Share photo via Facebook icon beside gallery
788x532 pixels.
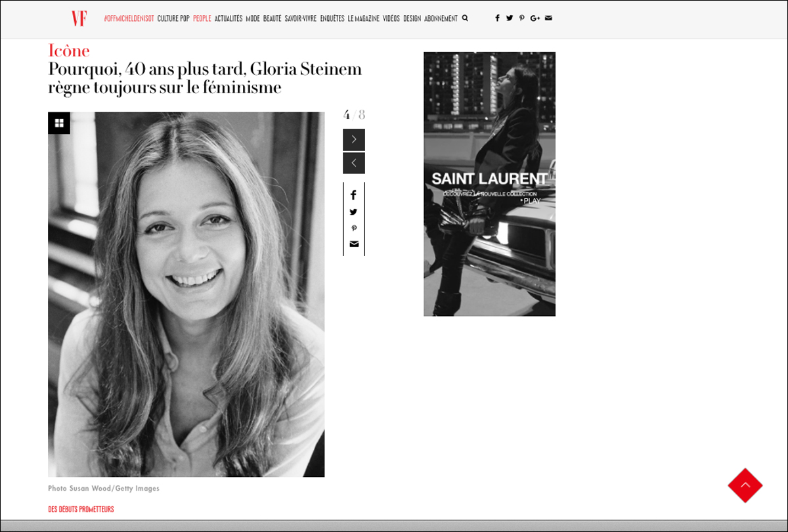click(x=353, y=195)
